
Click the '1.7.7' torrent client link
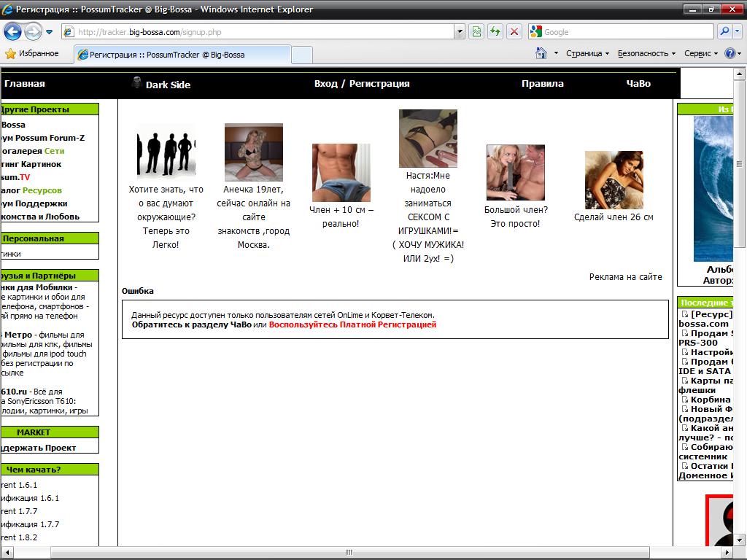19,511
